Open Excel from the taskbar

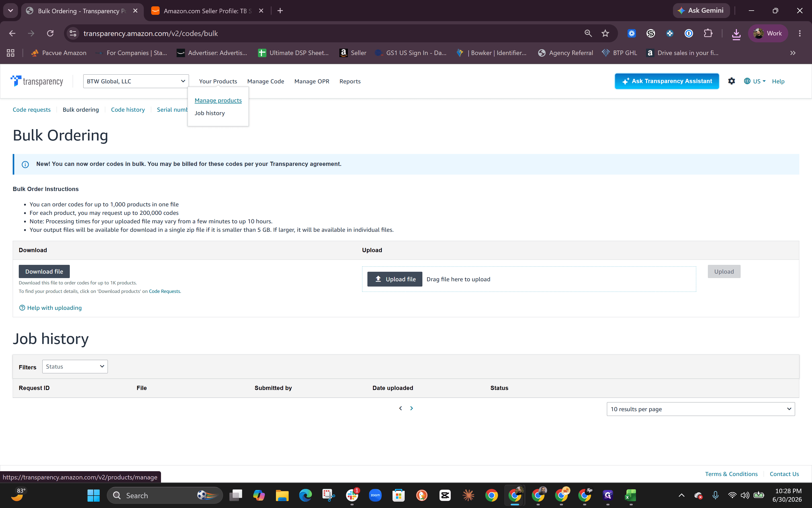click(x=630, y=495)
